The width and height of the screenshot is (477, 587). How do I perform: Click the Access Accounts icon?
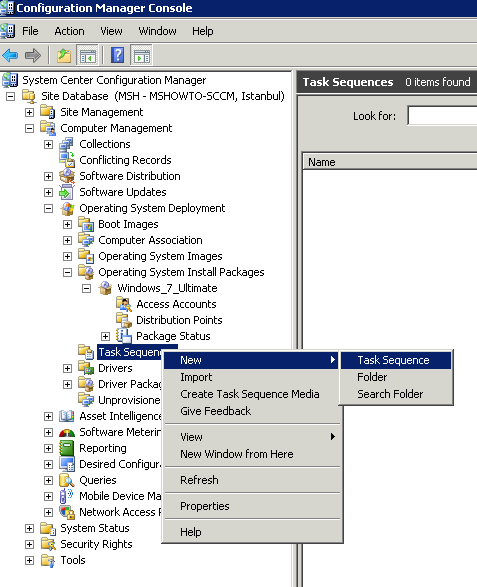point(124,304)
